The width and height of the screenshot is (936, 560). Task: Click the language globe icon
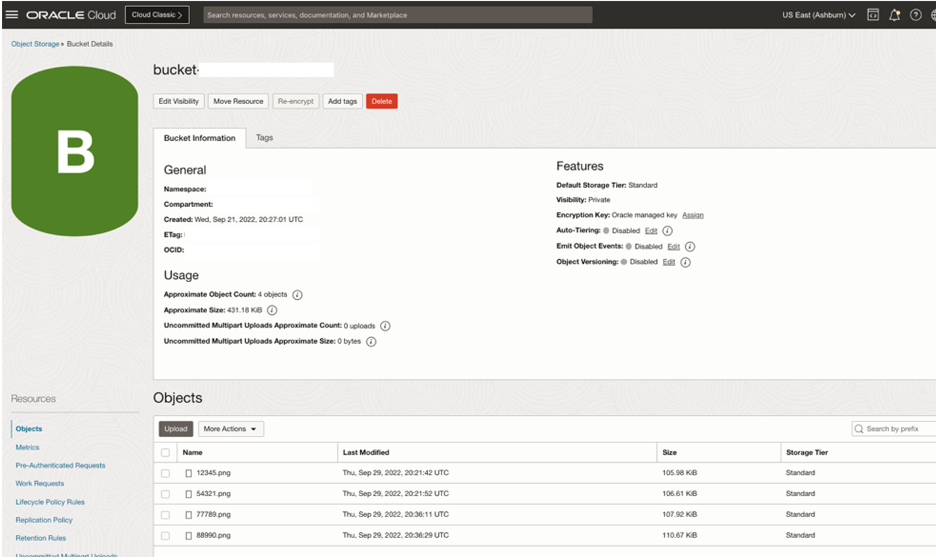[x=931, y=15]
